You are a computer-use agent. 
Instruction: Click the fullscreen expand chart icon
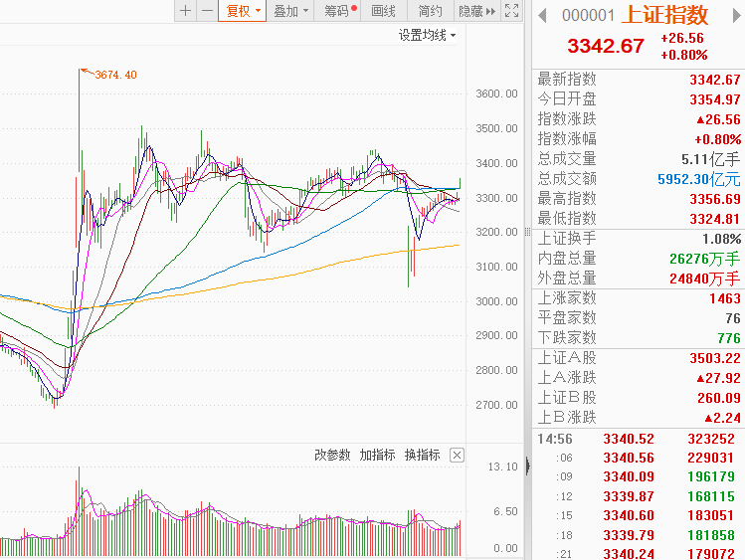(x=511, y=11)
